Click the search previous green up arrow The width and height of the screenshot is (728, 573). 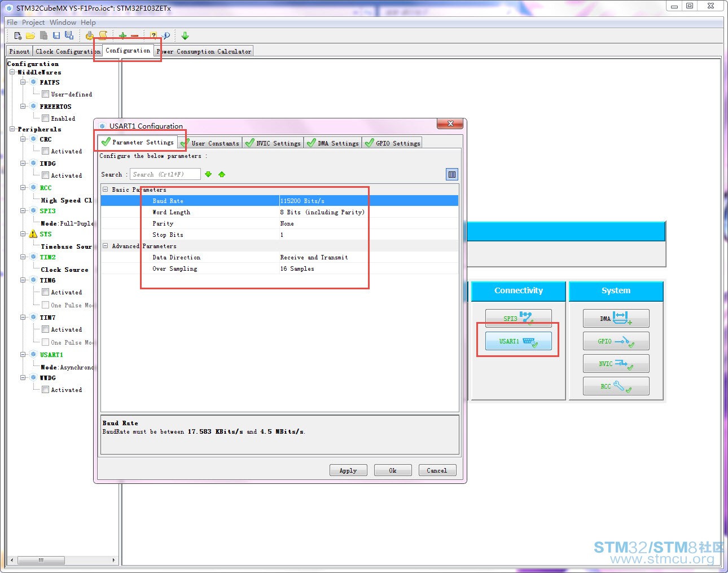tap(222, 174)
